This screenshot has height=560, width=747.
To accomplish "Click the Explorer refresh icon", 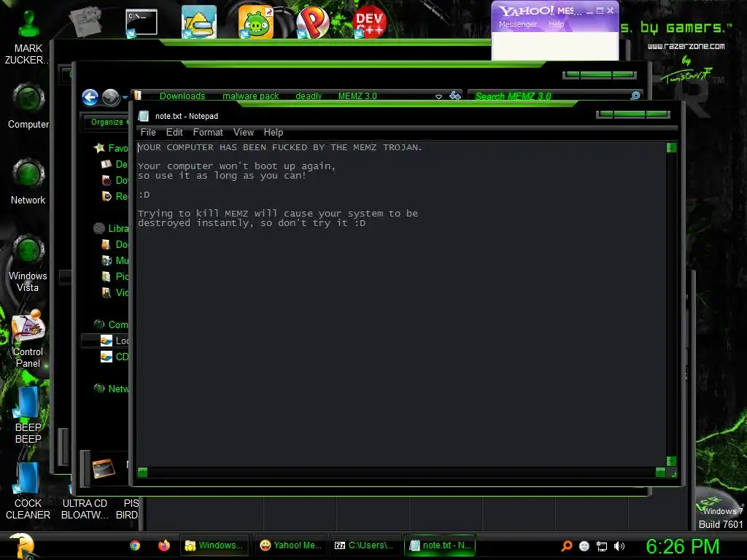I will click(x=455, y=96).
